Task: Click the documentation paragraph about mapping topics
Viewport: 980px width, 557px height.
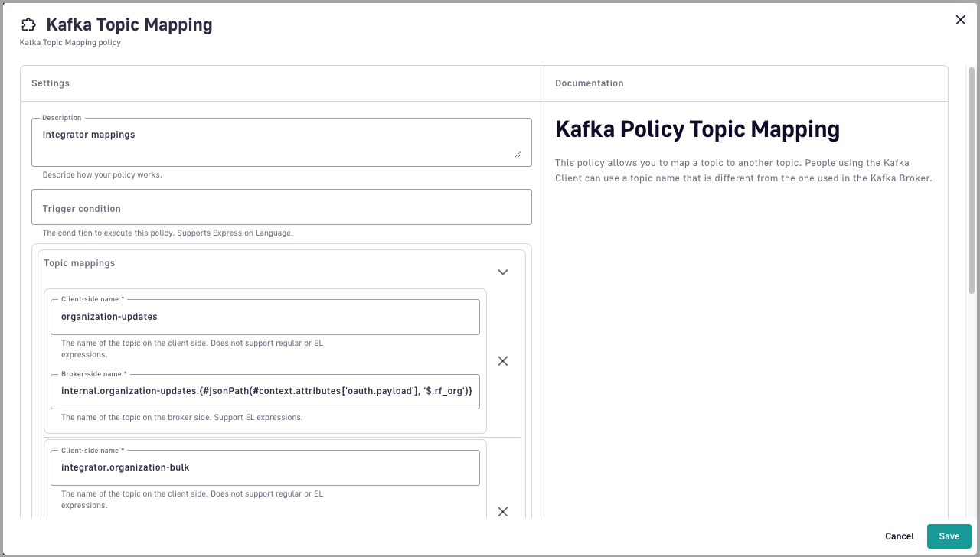Action: 743,171
